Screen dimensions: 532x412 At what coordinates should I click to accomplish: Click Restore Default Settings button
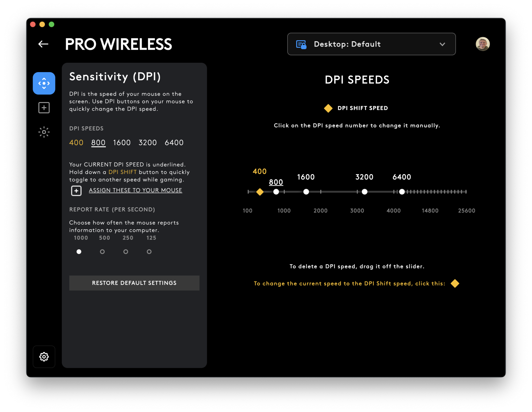134,283
